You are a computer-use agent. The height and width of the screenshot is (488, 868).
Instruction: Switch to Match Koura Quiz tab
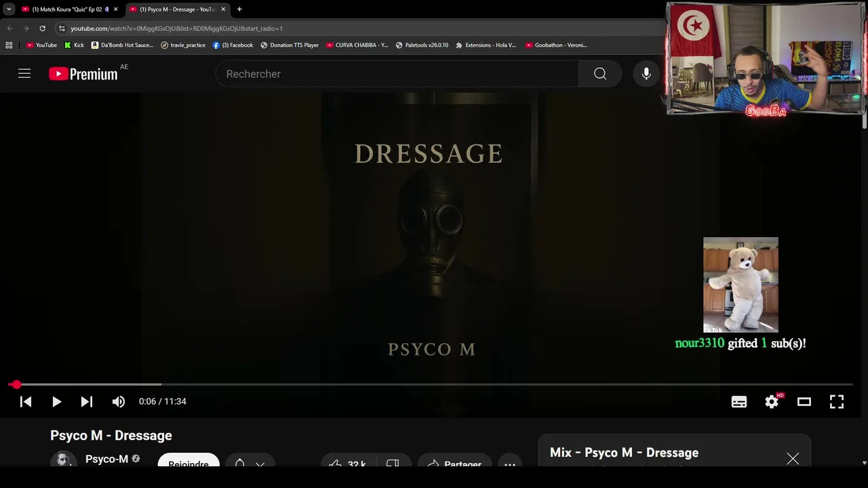pos(65,9)
